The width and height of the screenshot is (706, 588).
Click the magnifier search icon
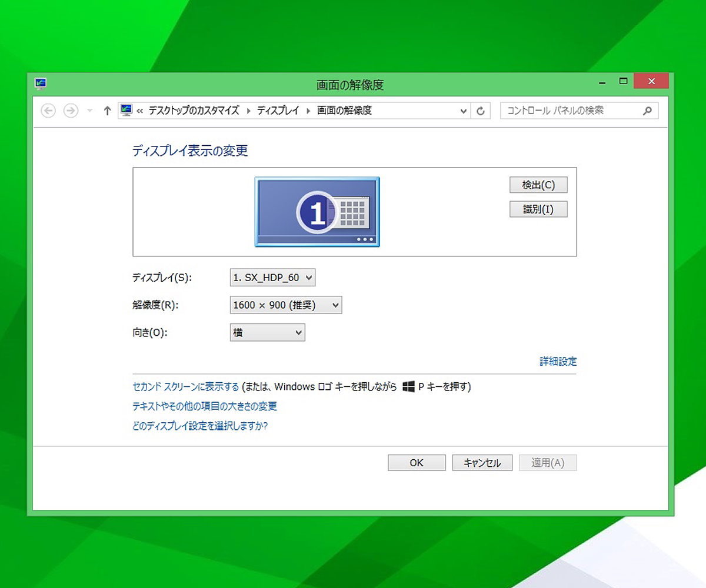click(648, 110)
